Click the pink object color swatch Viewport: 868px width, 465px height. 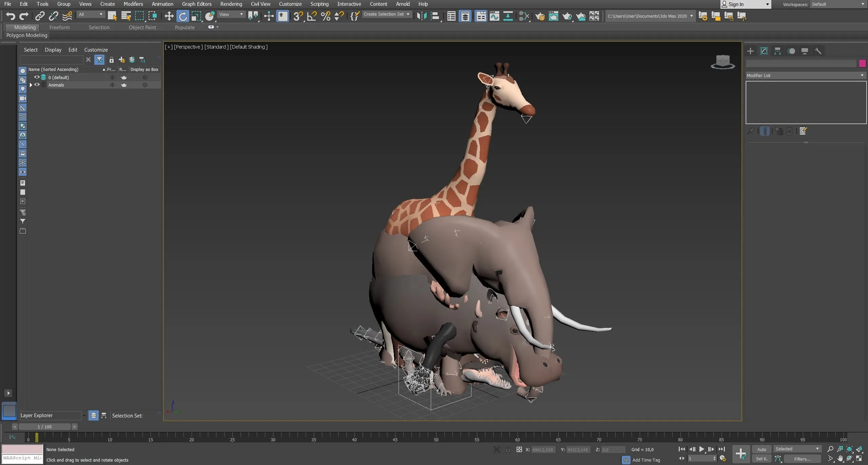862,63
